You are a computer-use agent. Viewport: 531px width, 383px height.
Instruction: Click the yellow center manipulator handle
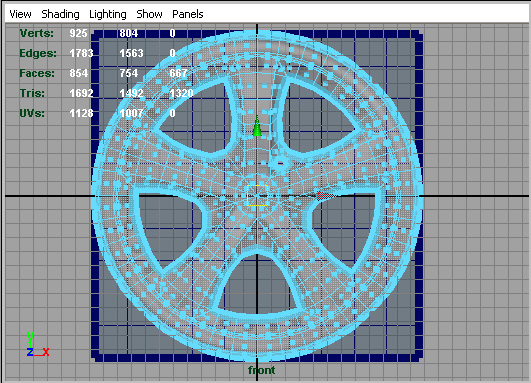(257, 195)
